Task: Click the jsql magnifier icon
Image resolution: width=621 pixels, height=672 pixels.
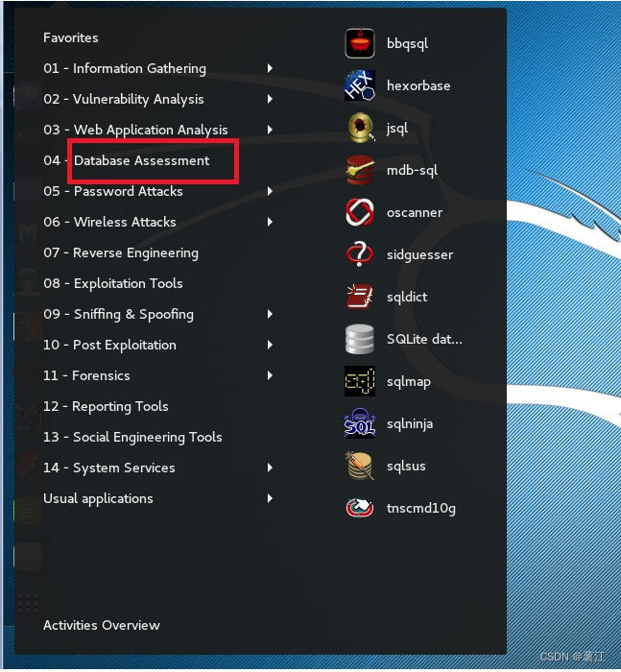Action: (361, 128)
